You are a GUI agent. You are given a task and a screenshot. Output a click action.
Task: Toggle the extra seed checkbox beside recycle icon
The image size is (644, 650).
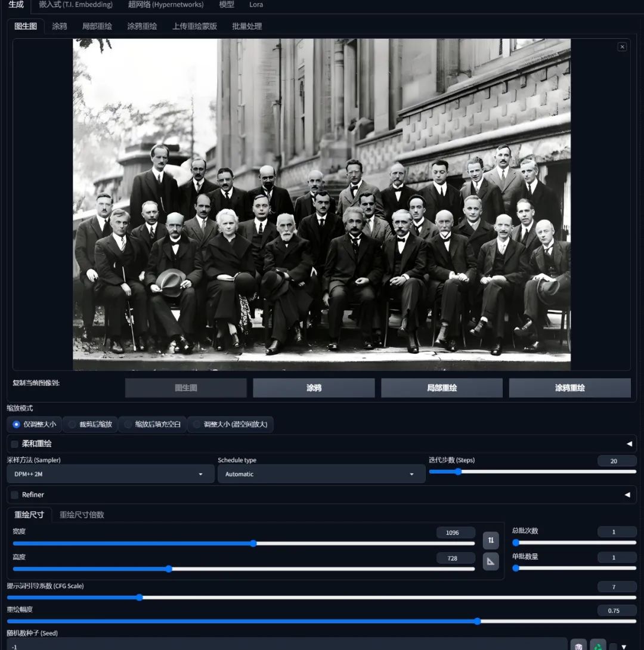pyautogui.click(x=613, y=647)
